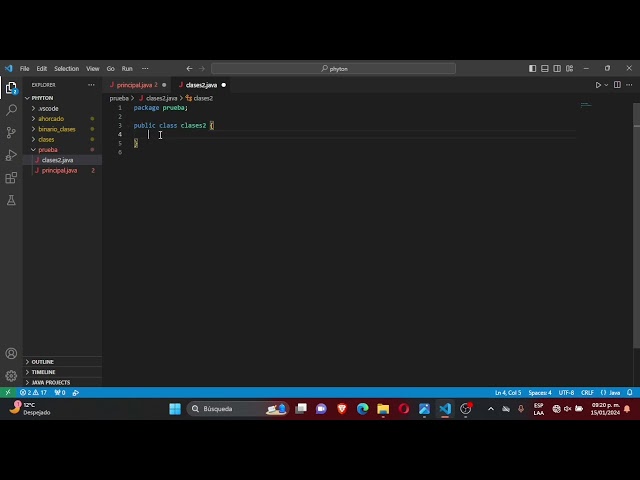Change indentation via Spaces: 4
640x480 pixels.
coord(540,392)
